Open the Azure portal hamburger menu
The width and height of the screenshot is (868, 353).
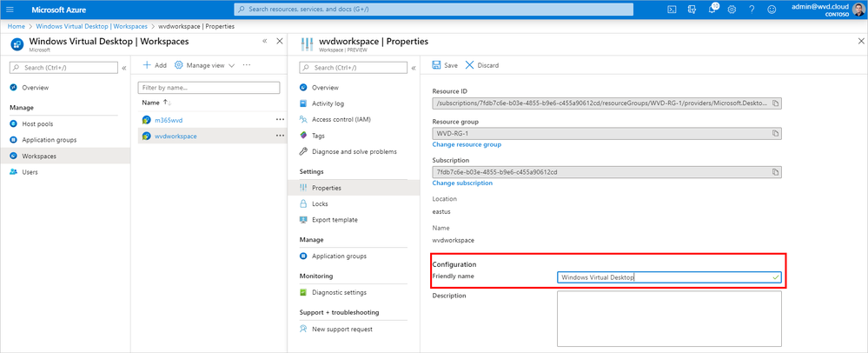[x=10, y=10]
